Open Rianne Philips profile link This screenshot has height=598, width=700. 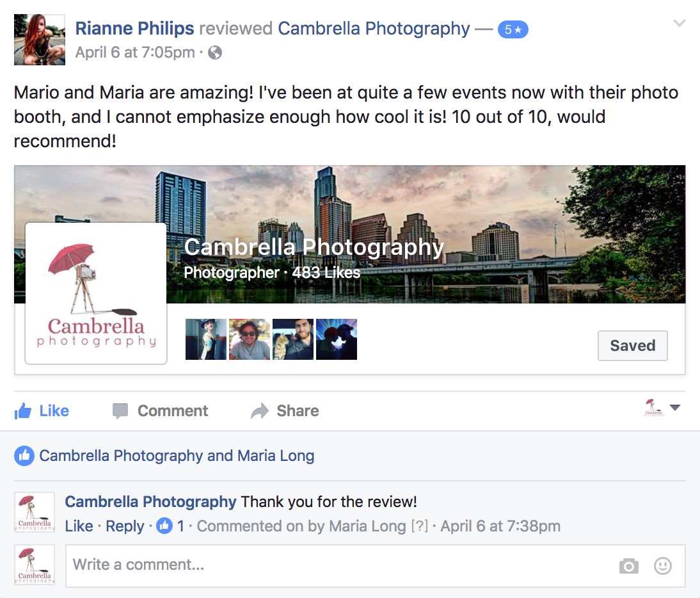(x=134, y=29)
